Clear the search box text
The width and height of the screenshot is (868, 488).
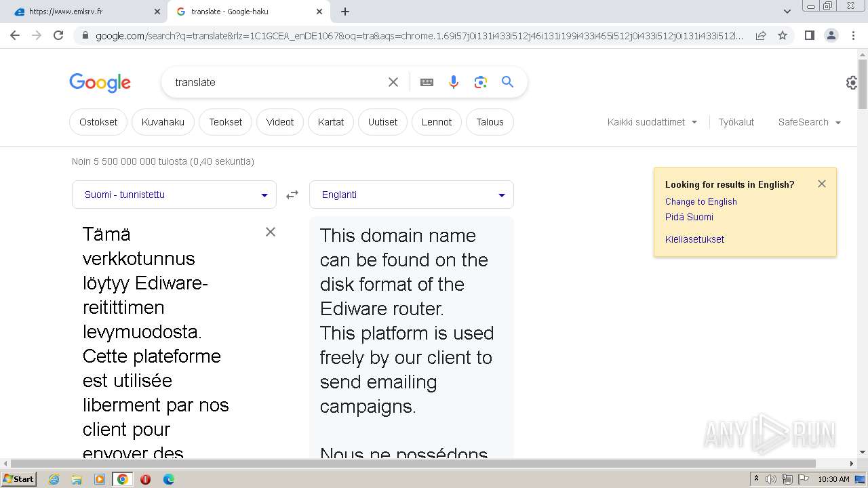click(393, 82)
